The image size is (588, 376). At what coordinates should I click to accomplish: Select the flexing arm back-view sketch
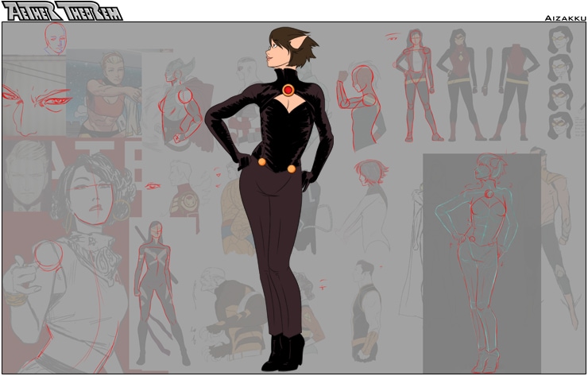360,103
